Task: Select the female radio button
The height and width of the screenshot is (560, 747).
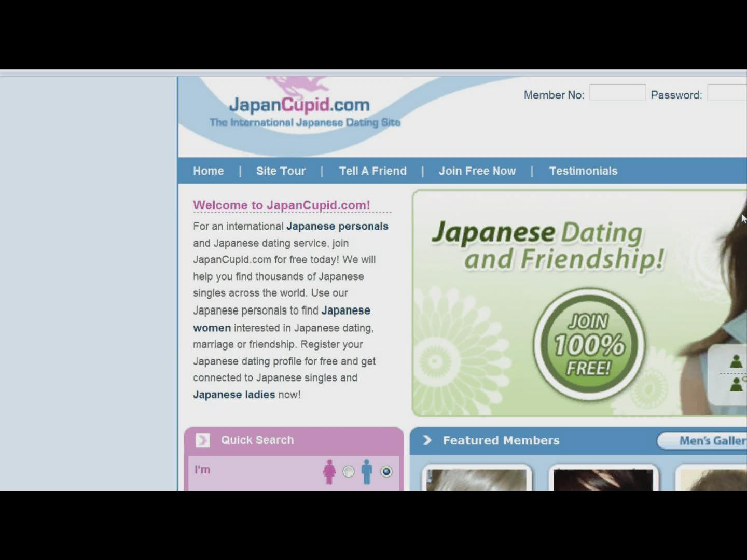Action: point(349,472)
